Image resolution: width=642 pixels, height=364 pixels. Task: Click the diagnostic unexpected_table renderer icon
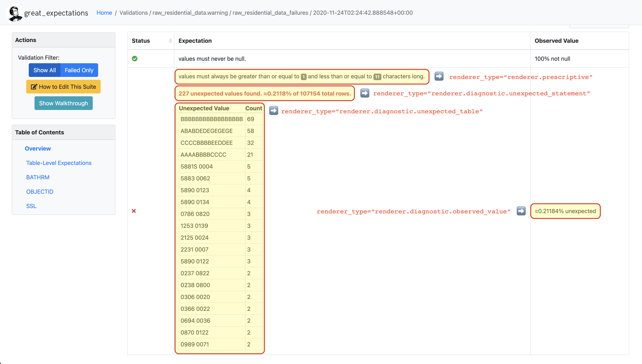click(273, 111)
